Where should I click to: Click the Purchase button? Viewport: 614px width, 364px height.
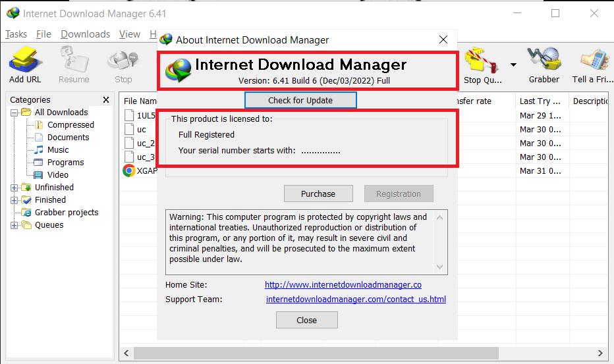tap(318, 194)
